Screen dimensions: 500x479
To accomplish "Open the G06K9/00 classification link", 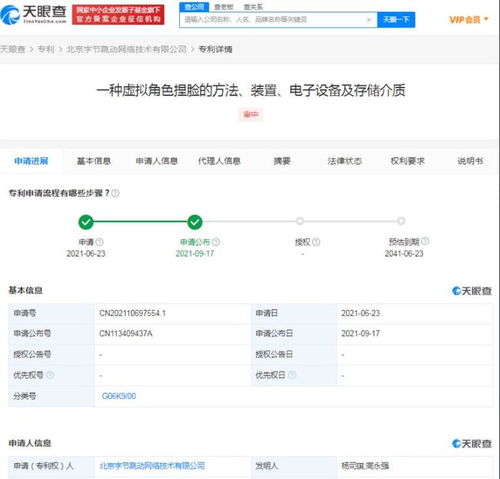I will click(x=119, y=396).
